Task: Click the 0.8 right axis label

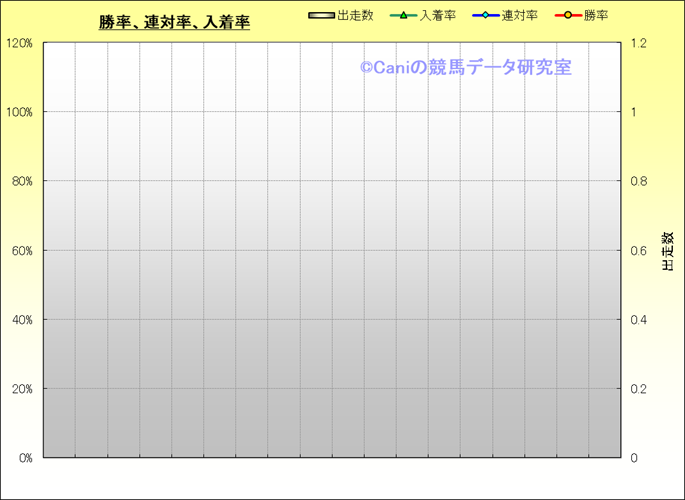Action: (638, 182)
